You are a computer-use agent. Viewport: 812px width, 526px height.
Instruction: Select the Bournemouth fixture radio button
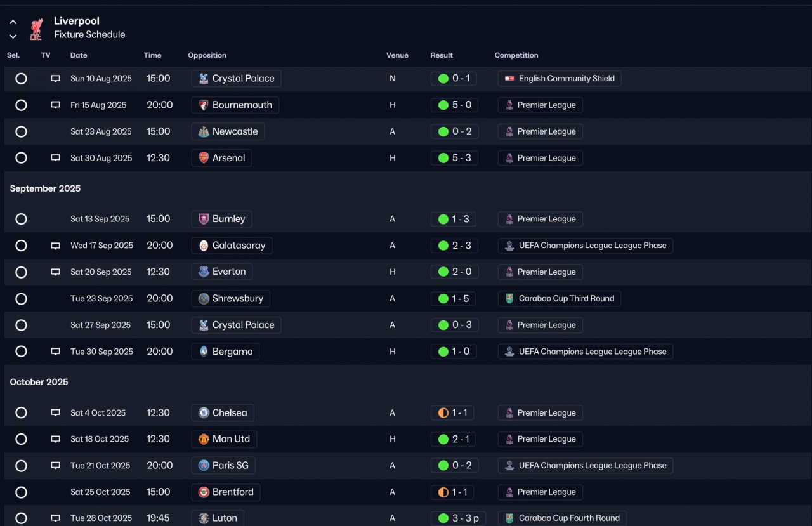pos(22,105)
